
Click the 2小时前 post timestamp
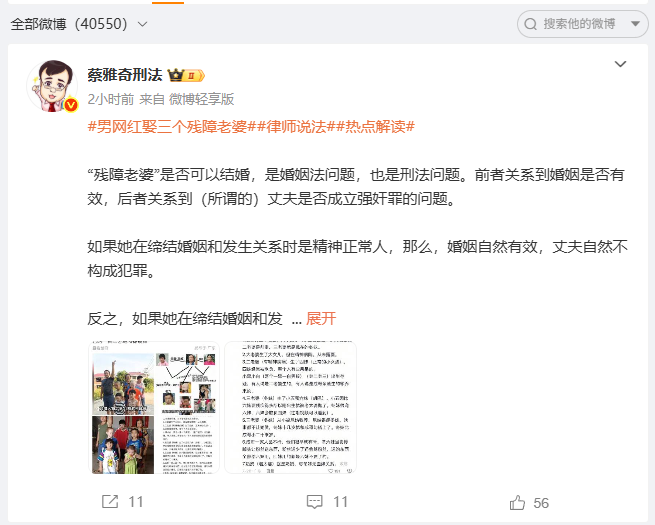tap(111, 99)
